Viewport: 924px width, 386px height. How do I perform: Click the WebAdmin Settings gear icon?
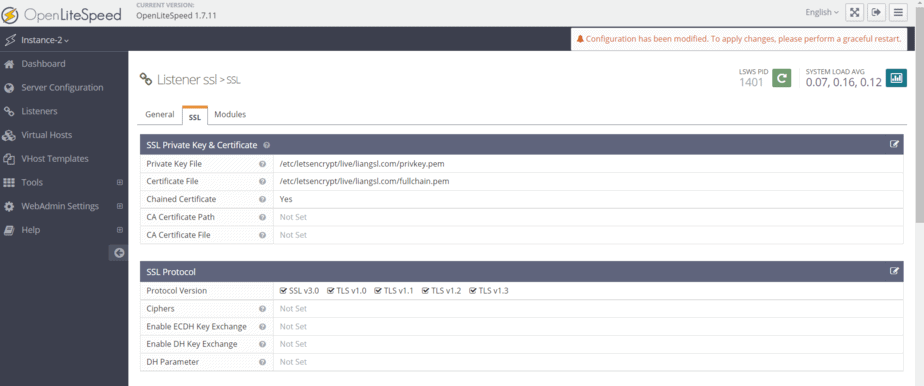point(9,207)
